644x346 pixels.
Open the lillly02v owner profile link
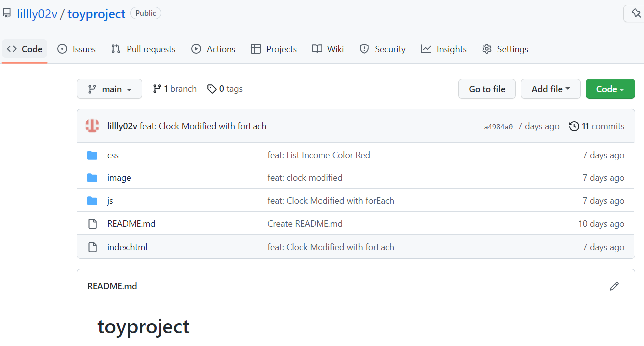click(37, 14)
